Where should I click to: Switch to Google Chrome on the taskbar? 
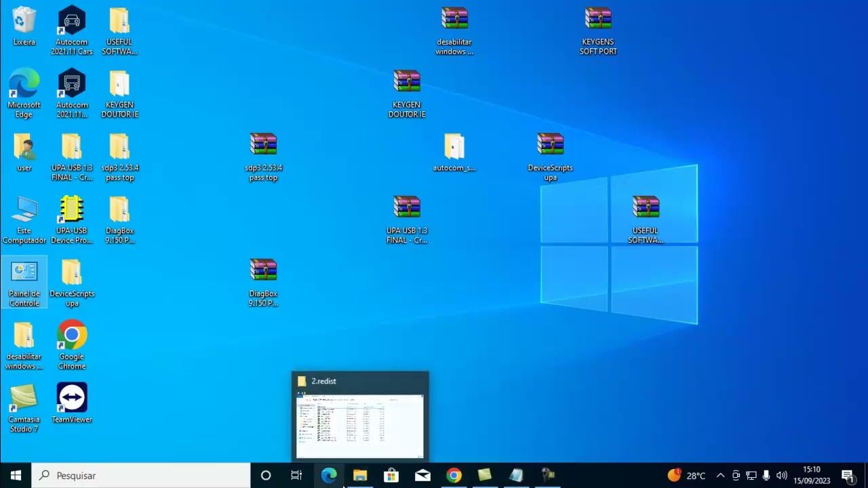[454, 475]
